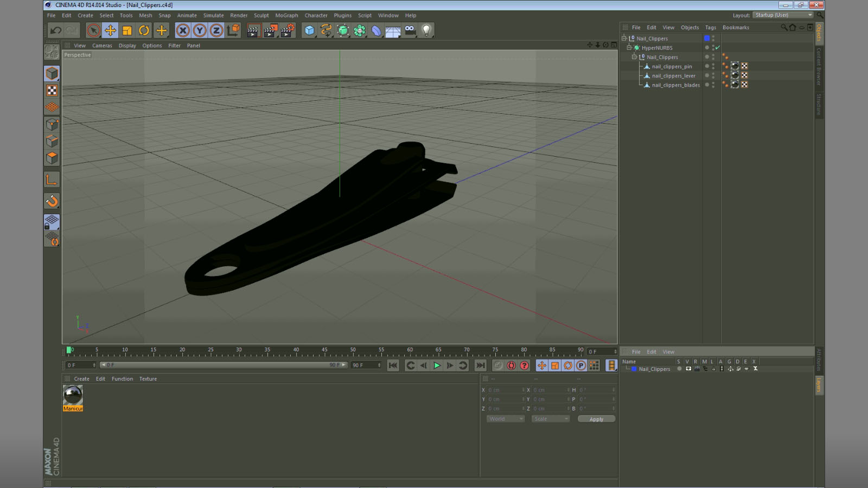Image resolution: width=868 pixels, height=488 pixels.
Task: Toggle X-axis lock
Action: [x=183, y=30]
